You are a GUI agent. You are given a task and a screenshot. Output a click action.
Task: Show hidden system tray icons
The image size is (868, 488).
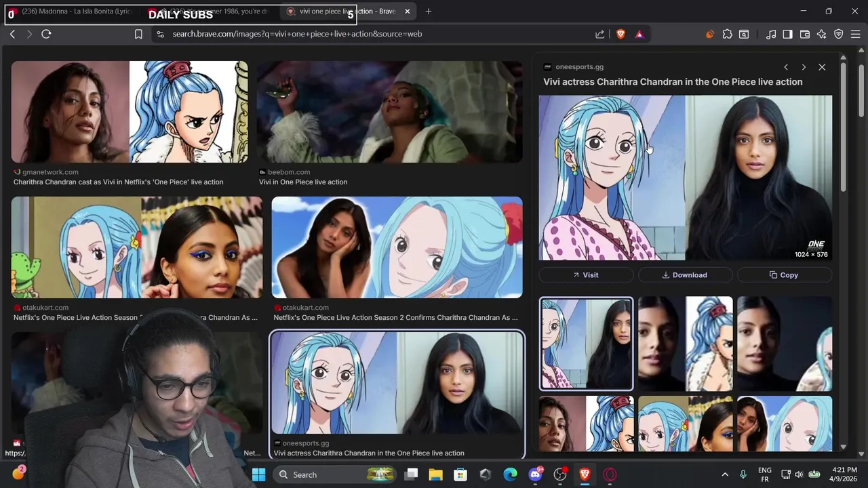724,474
